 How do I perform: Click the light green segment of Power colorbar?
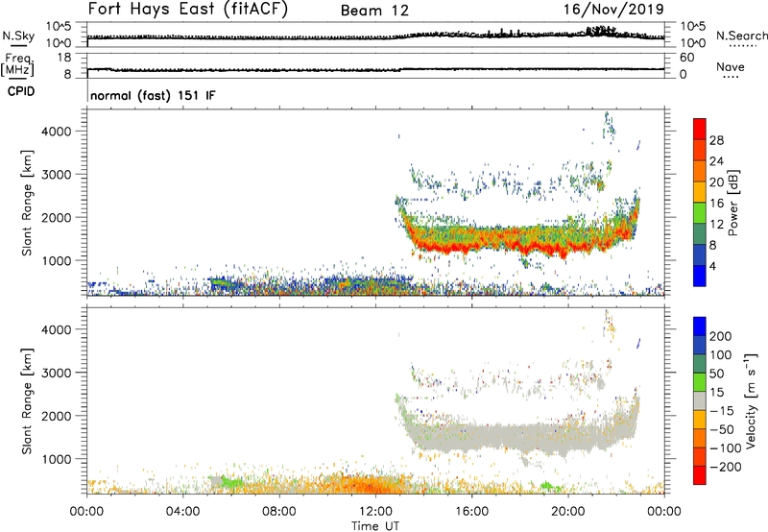[x=700, y=213]
